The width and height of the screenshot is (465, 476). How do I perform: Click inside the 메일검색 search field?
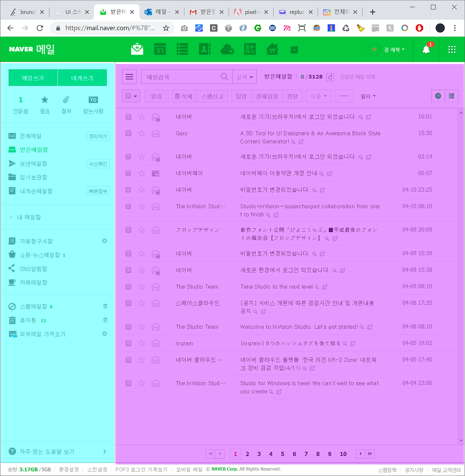click(182, 77)
